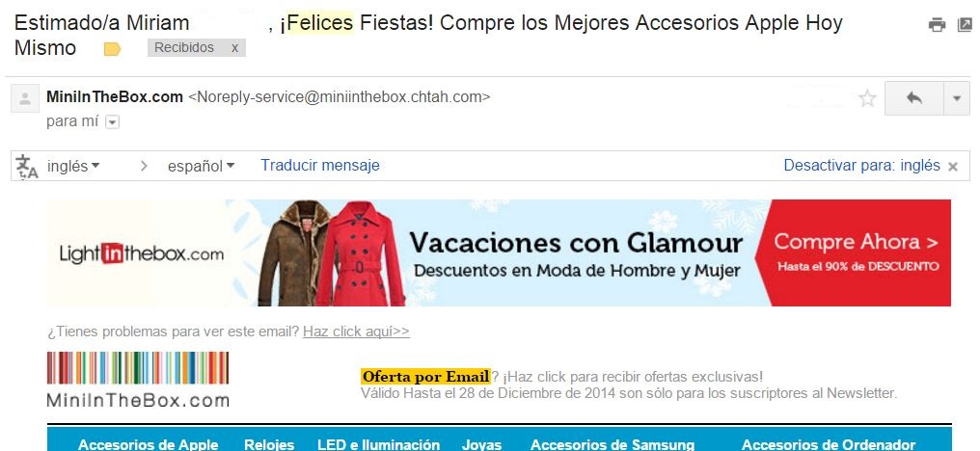The image size is (980, 451).
Task: Open Haz click aquí link
Action: (x=356, y=332)
